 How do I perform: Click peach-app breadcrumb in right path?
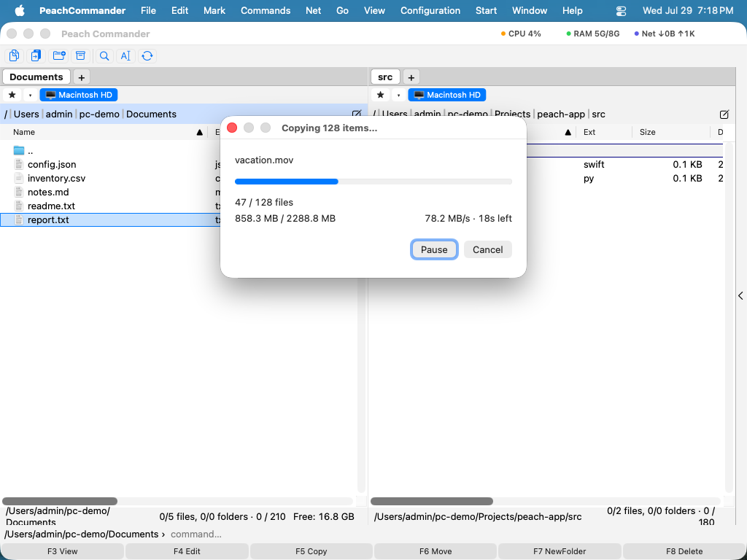click(x=561, y=114)
